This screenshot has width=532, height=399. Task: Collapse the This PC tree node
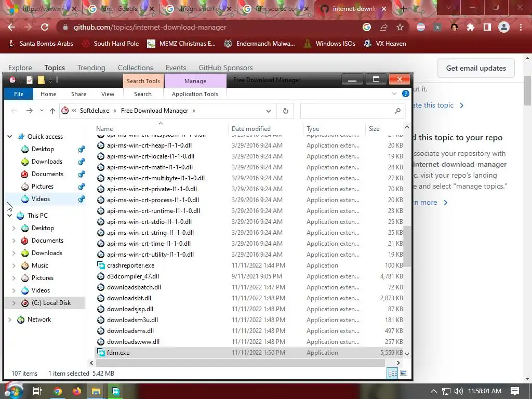(10, 216)
